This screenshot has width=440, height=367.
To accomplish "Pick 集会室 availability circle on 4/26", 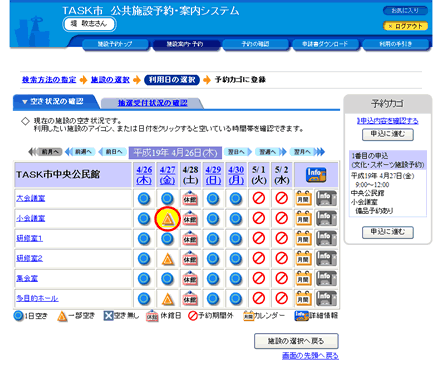I will click(144, 279).
